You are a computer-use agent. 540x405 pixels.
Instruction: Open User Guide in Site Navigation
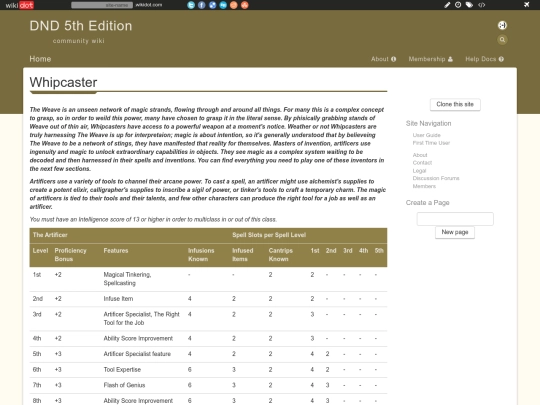[x=427, y=135]
